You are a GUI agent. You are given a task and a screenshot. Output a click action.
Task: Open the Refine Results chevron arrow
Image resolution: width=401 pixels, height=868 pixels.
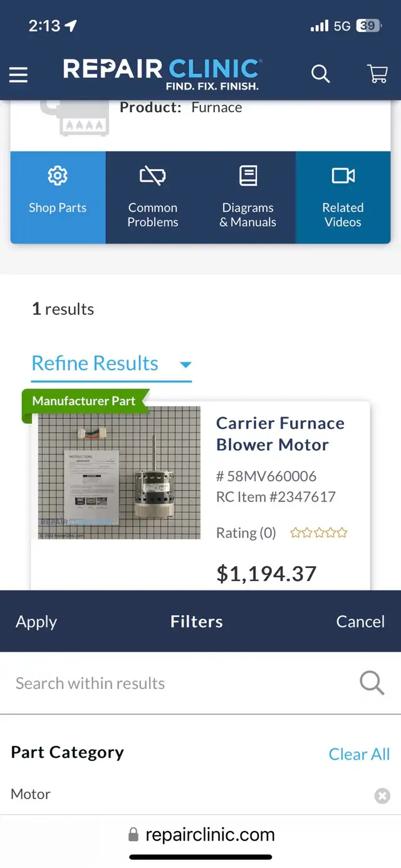pos(185,364)
